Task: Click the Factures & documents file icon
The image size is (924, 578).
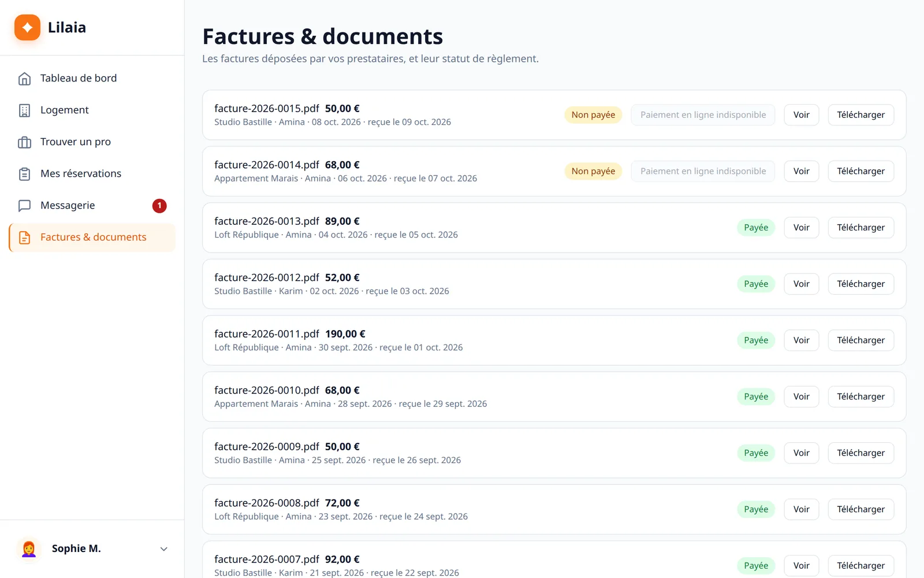Action: point(24,238)
